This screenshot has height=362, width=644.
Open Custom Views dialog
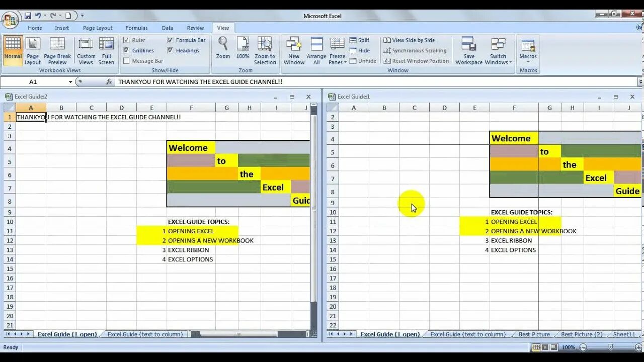coord(86,50)
